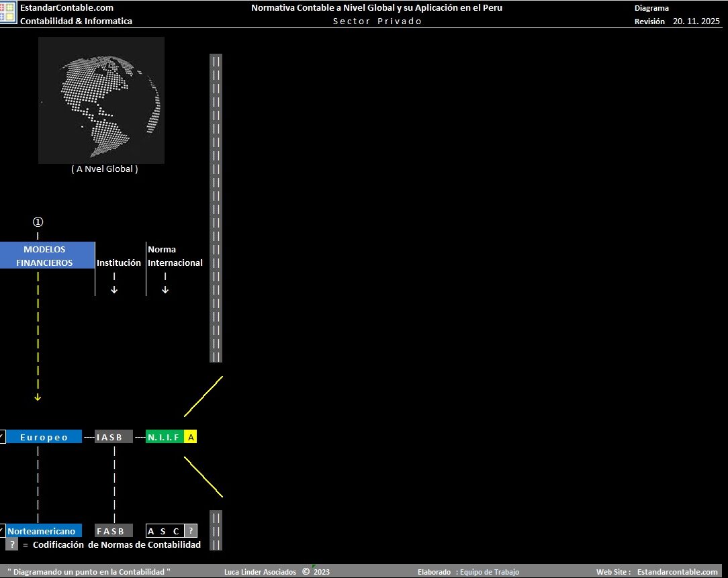Toggle the checkbox beside Norteamericano
Viewport: 728px width, 578px height.
(2, 531)
